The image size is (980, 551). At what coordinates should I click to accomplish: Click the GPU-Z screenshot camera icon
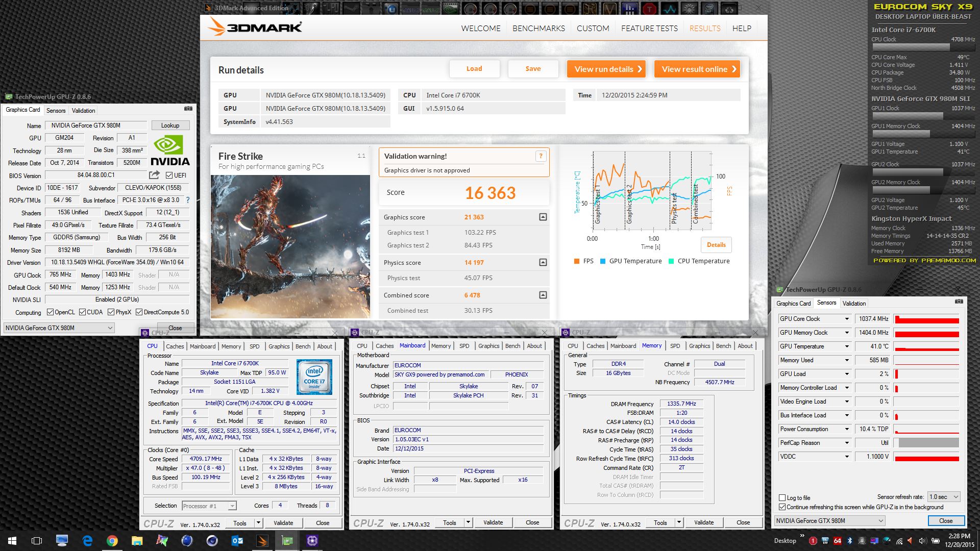pyautogui.click(x=188, y=109)
